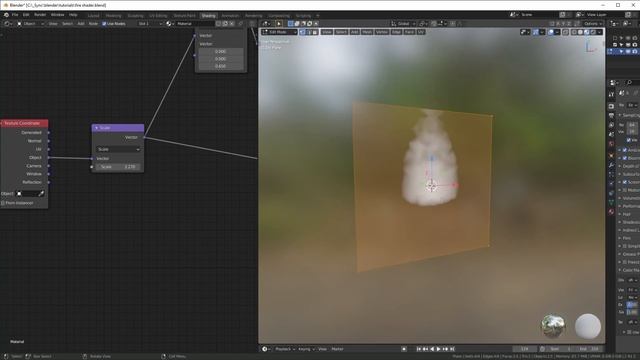
Task: Play the animation forward
Action: [x=439, y=349]
